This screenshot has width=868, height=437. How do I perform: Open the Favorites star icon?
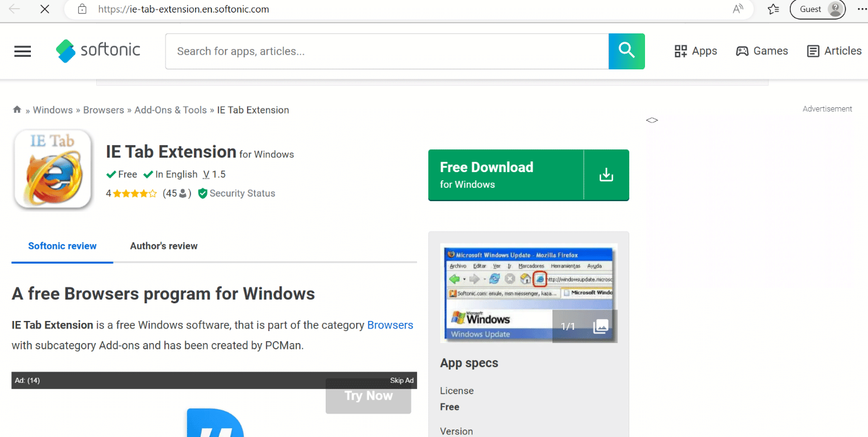774,9
